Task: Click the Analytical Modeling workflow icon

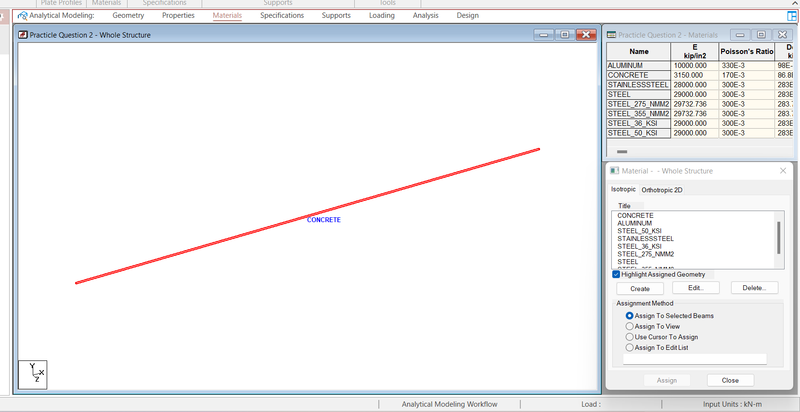Action: pyautogui.click(x=22, y=15)
